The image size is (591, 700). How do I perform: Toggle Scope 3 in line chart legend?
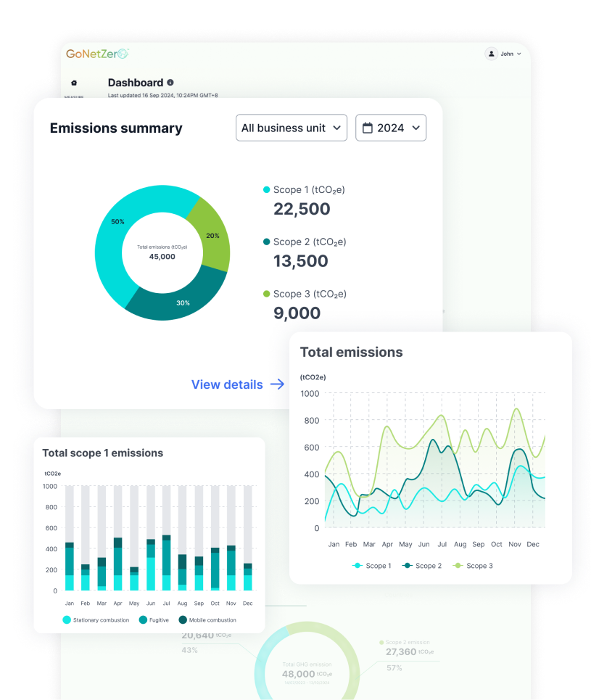pyautogui.click(x=473, y=566)
